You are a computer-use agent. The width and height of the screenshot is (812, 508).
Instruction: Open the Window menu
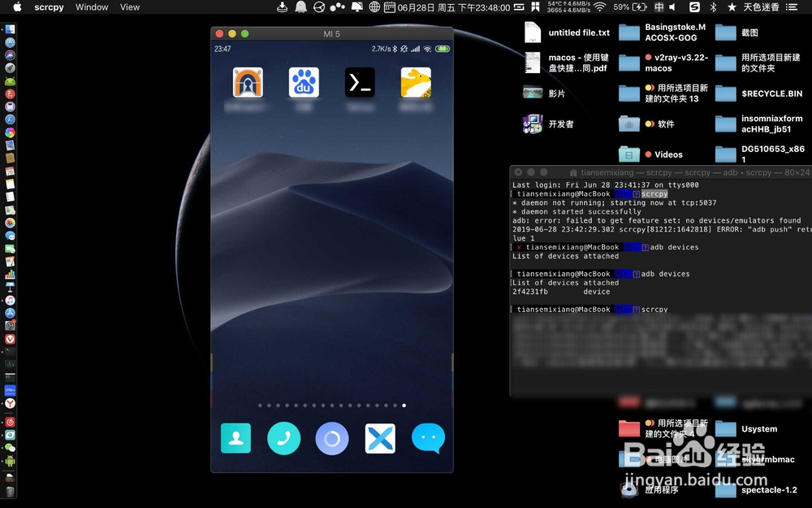pyautogui.click(x=92, y=7)
